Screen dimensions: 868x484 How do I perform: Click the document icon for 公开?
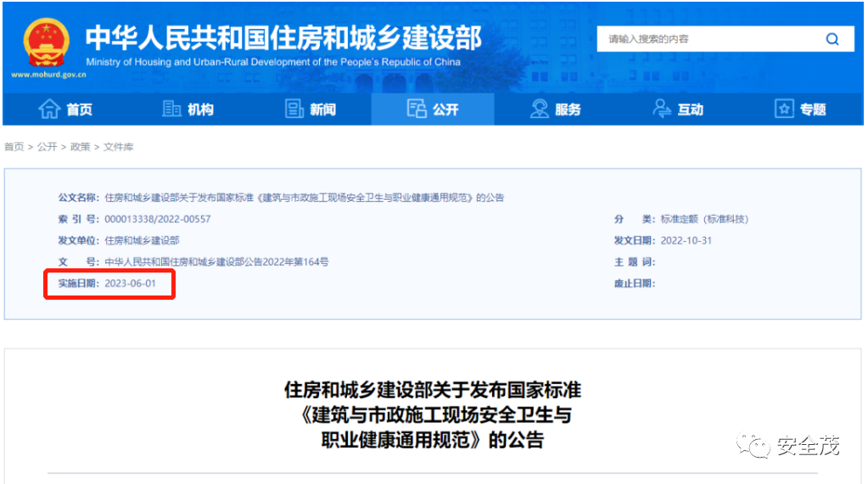click(x=417, y=109)
